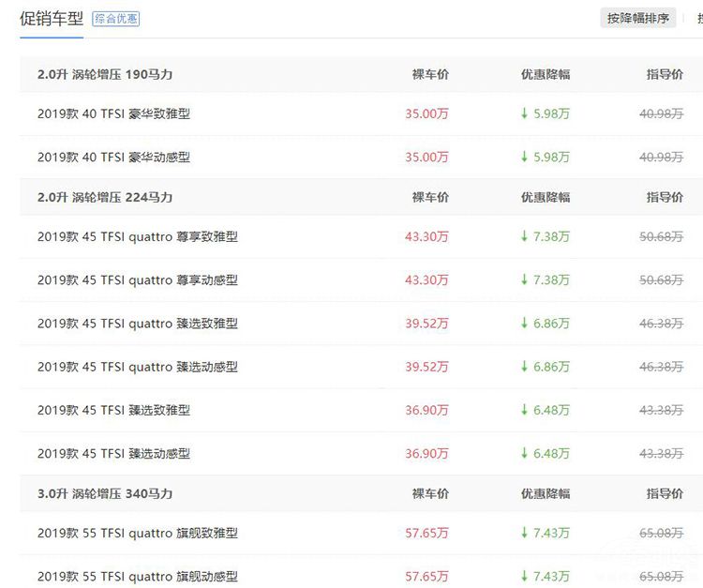Click the 2.0升 涡轮增压 224马力 header
This screenshot has width=703, height=588.
coord(105,197)
